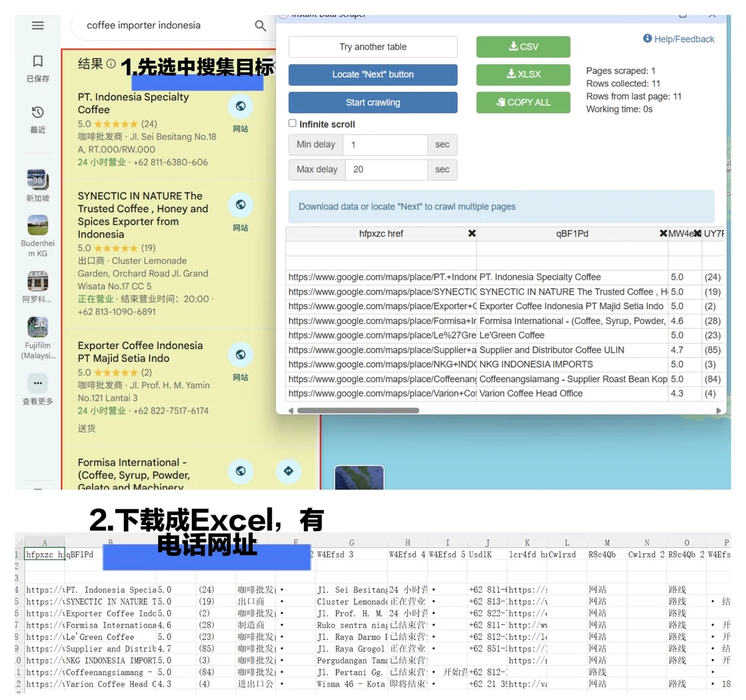Select cell A1 in the Excel sheet
746x700 pixels.
pos(45,554)
